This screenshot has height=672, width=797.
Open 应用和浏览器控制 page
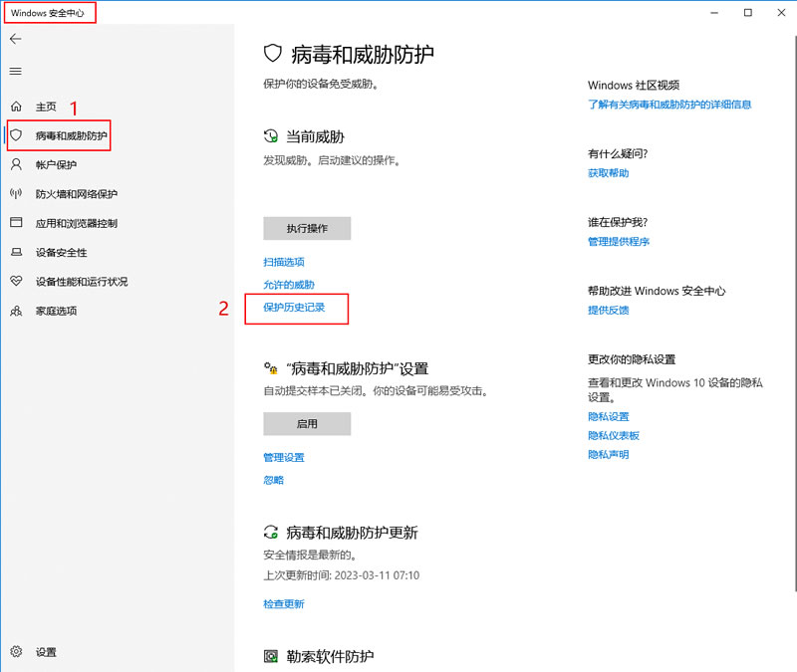pyautogui.click(x=77, y=223)
